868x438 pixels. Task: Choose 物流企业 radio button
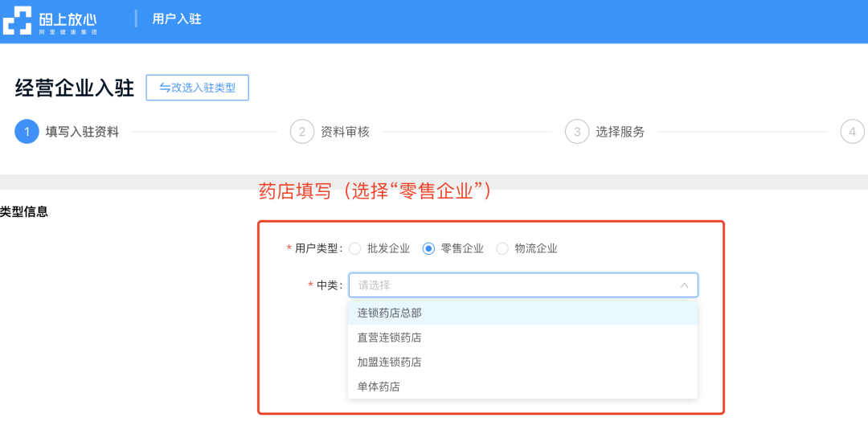coord(502,248)
